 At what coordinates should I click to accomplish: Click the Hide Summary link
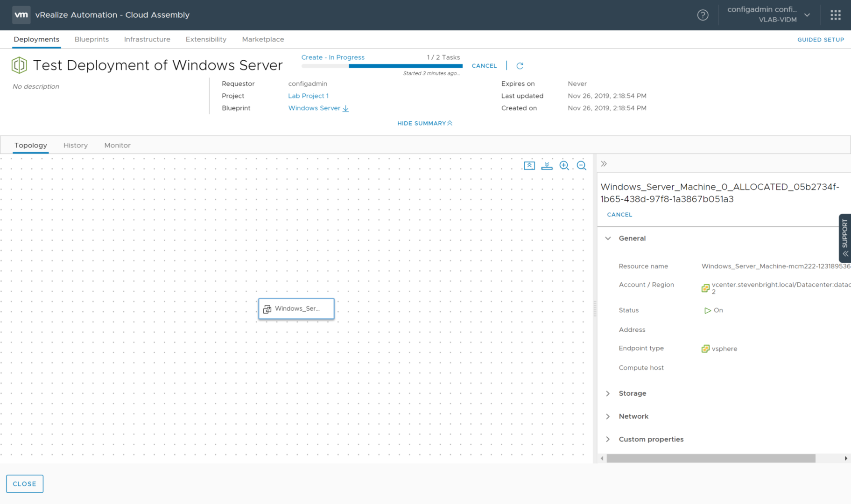424,123
